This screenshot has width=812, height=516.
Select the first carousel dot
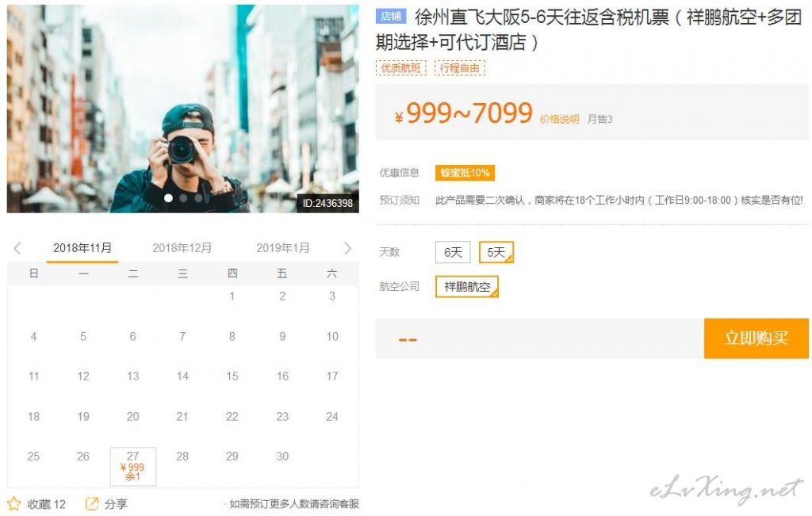(168, 198)
